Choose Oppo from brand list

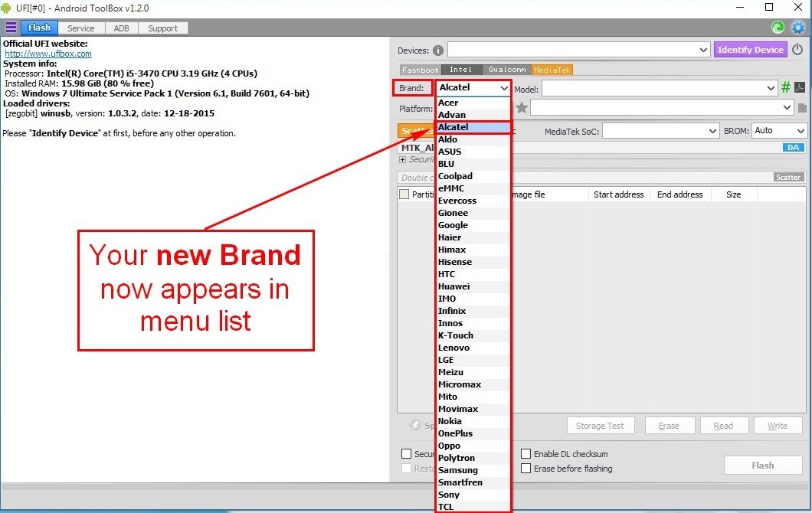pos(473,446)
